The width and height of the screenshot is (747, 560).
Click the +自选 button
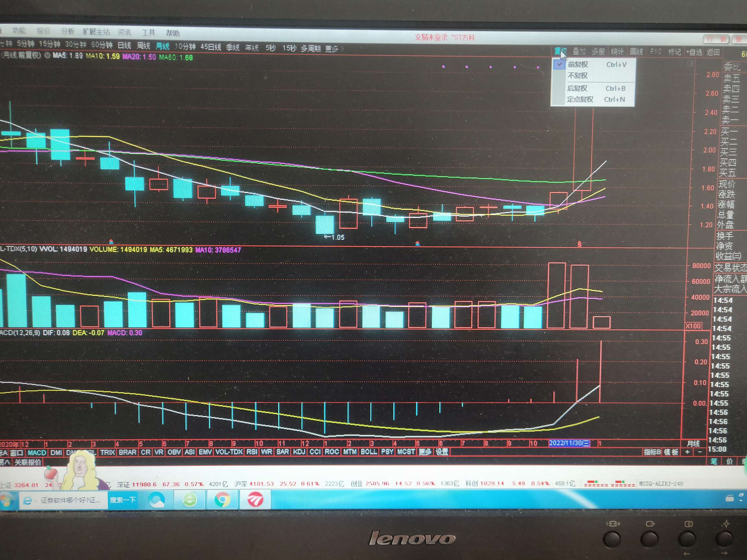pos(694,52)
